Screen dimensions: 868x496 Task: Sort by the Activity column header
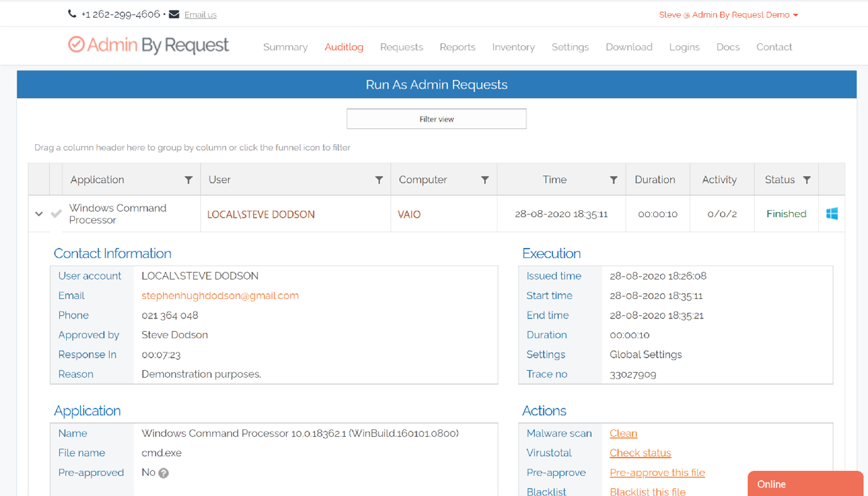719,180
